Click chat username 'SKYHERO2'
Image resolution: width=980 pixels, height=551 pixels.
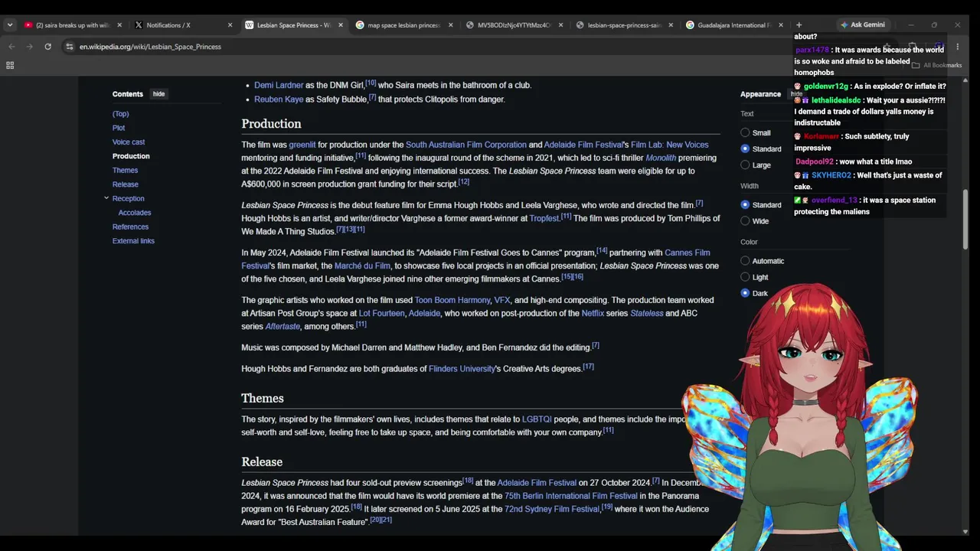coord(831,175)
